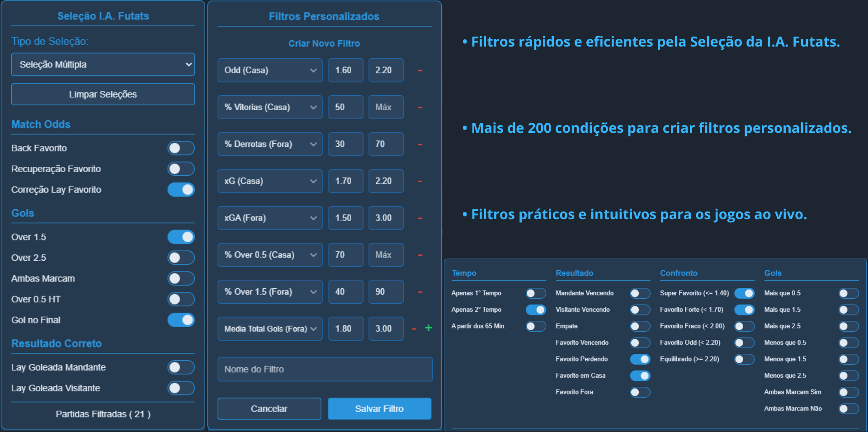Delete the xG (Casa) condition
The image size is (868, 432).
click(x=420, y=181)
